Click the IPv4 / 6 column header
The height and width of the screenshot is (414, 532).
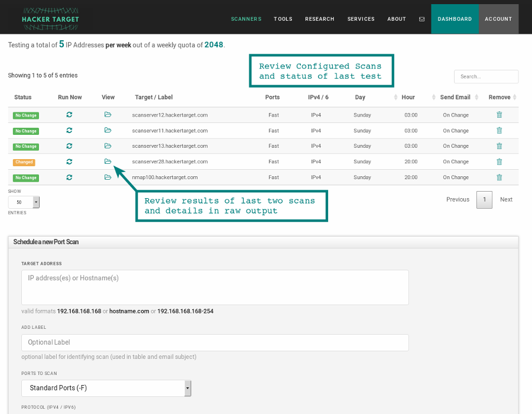318,98
